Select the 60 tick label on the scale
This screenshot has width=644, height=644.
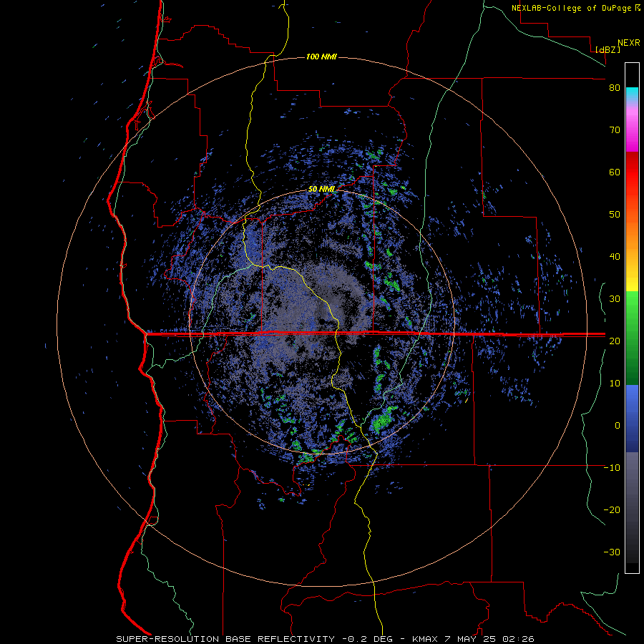(x=615, y=172)
